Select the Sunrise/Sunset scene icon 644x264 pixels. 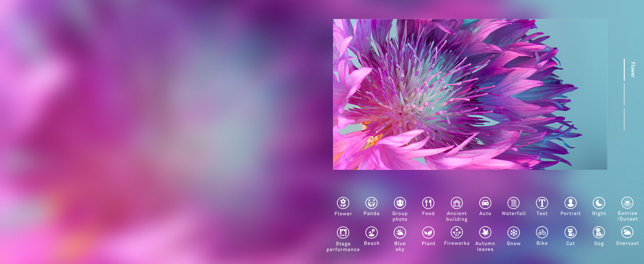click(x=627, y=203)
